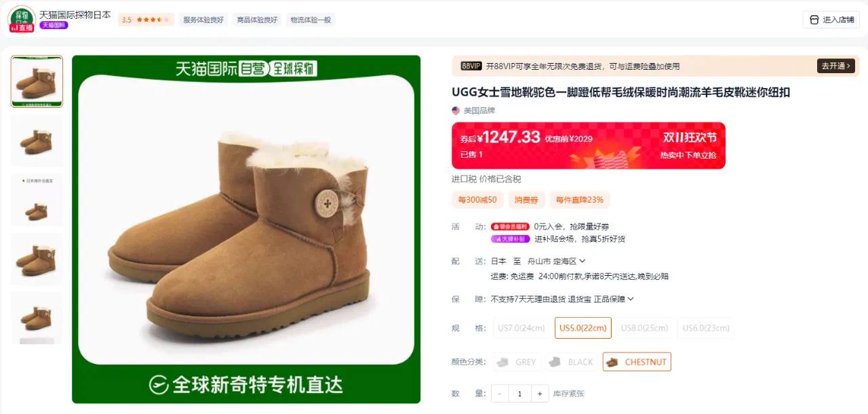Image resolution: width=868 pixels, height=414 pixels.
Task: Click the shop icon beside 进入店铺
Action: (814, 20)
